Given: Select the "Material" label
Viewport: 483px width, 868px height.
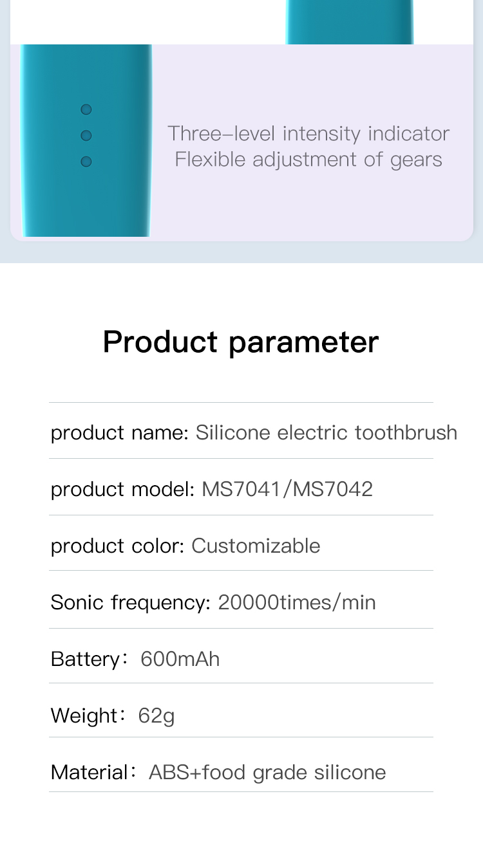Looking at the screenshot, I should [x=90, y=772].
